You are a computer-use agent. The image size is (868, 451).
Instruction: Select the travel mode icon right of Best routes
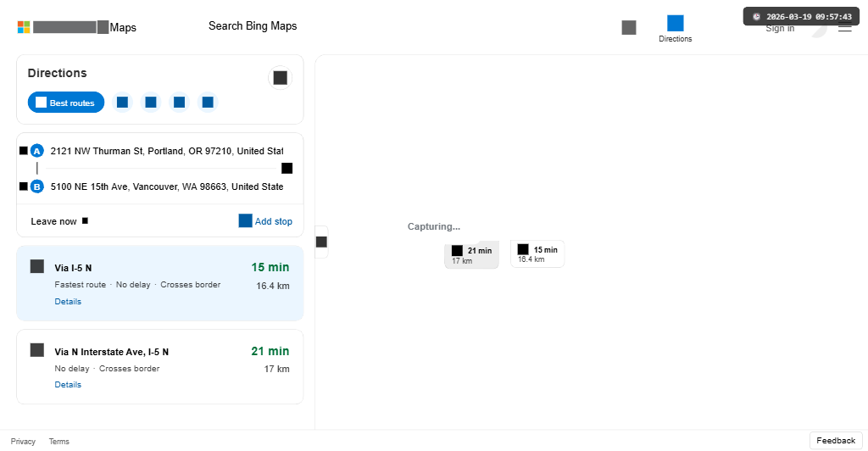pyautogui.click(x=122, y=103)
